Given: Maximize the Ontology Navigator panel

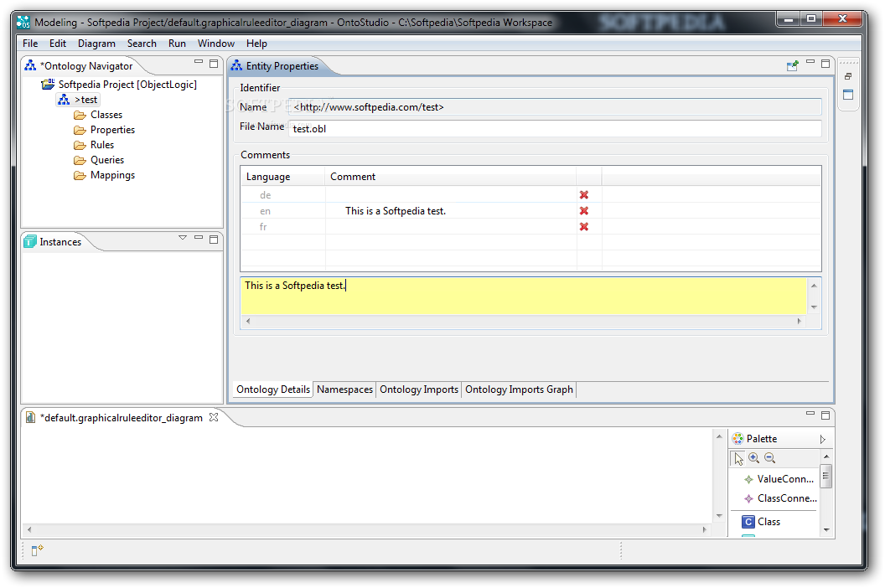Looking at the screenshot, I should pyautogui.click(x=214, y=64).
